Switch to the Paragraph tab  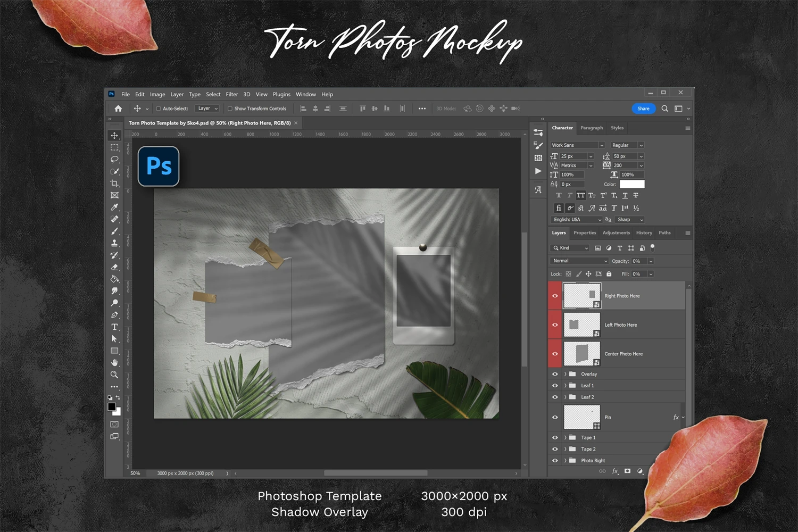coord(592,128)
